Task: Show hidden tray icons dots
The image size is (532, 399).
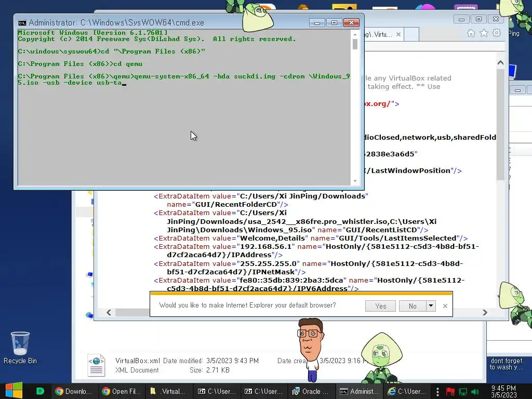Action: pos(437,392)
